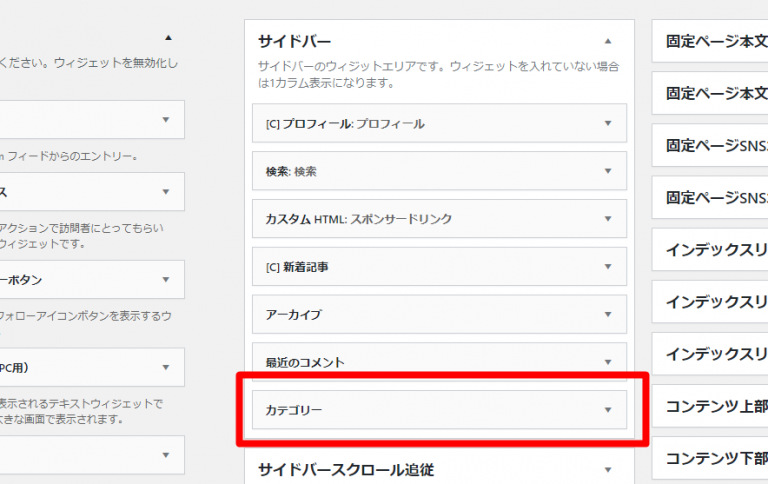Select the カテゴリー widget title

coord(294,410)
